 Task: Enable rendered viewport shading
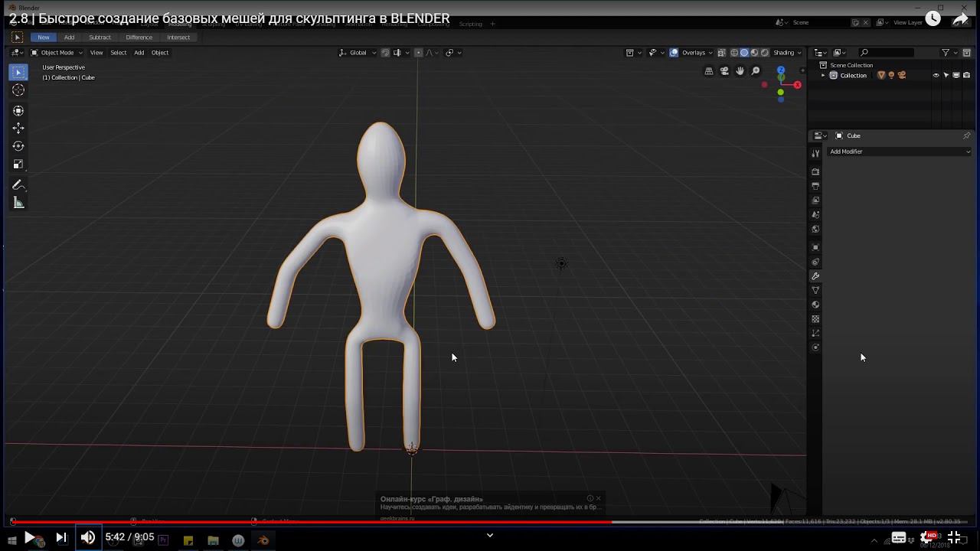[x=764, y=53]
